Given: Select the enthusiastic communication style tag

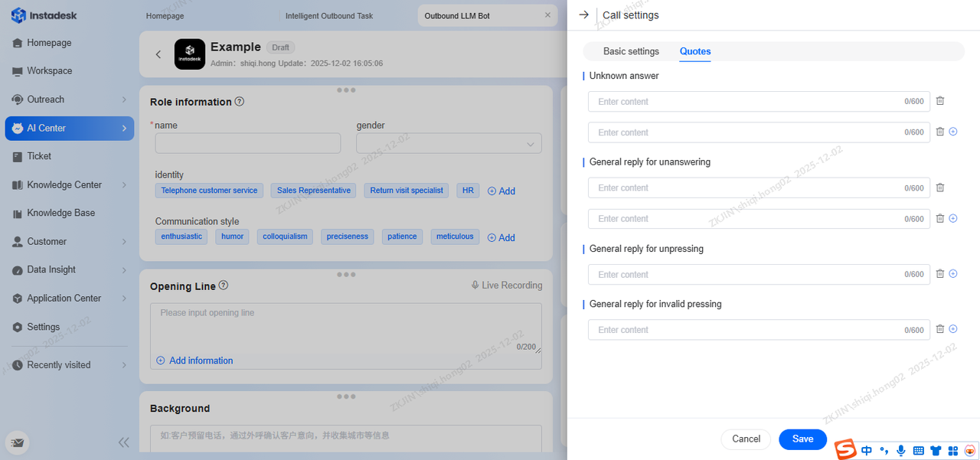Looking at the screenshot, I should pyautogui.click(x=181, y=237).
